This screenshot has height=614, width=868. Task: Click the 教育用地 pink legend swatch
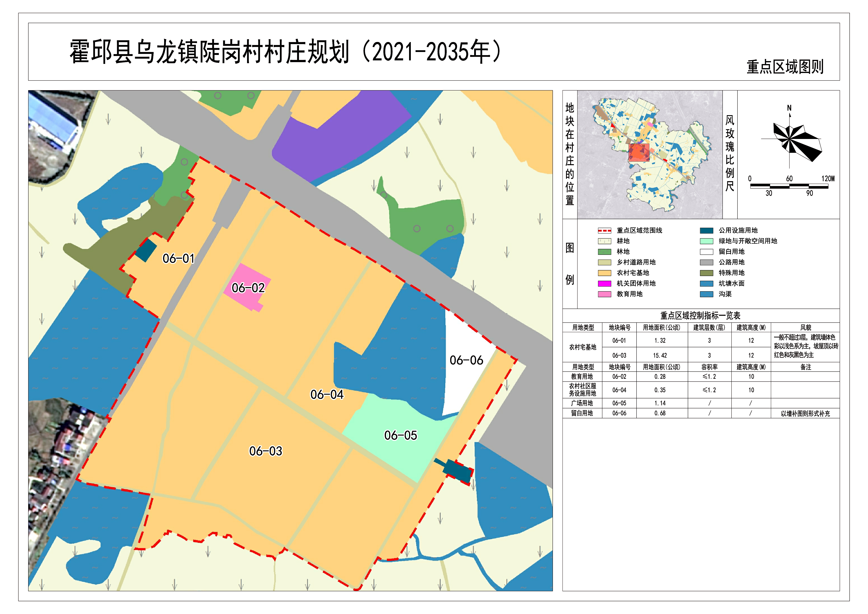coord(604,294)
